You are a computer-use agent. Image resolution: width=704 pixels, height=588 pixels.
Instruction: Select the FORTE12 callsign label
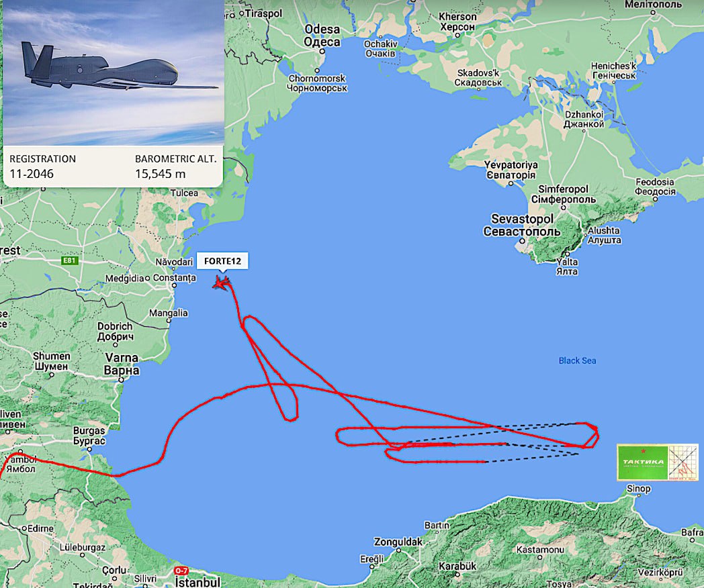(x=222, y=261)
